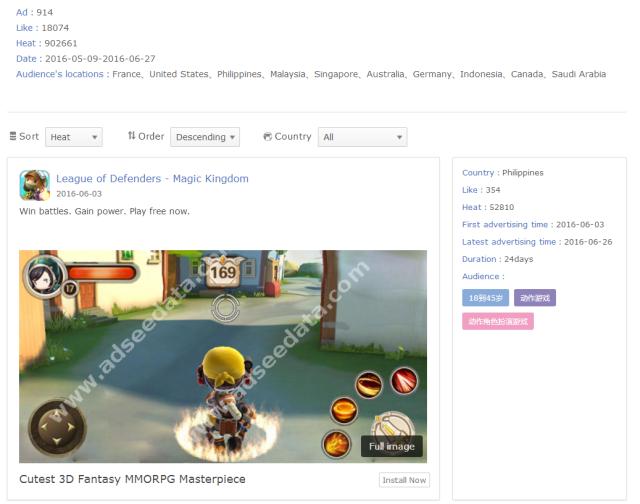Viewport: 640px width, 504px height.
Task: Click the Audience's locations label
Action: tap(61, 74)
